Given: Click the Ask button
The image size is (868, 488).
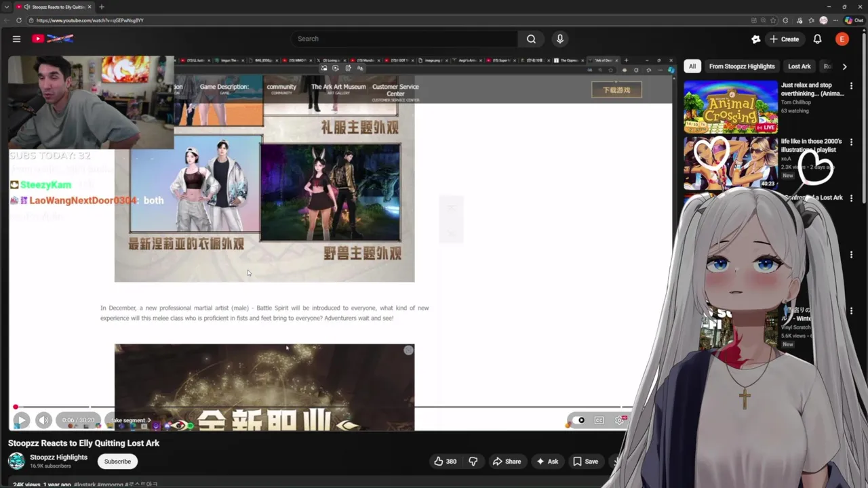Looking at the screenshot, I should tap(547, 462).
